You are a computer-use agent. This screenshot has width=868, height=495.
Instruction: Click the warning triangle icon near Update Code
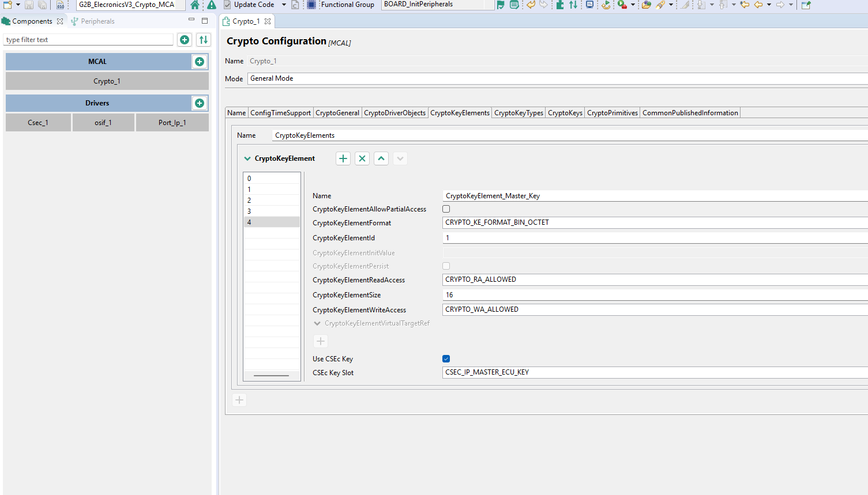[x=212, y=5]
